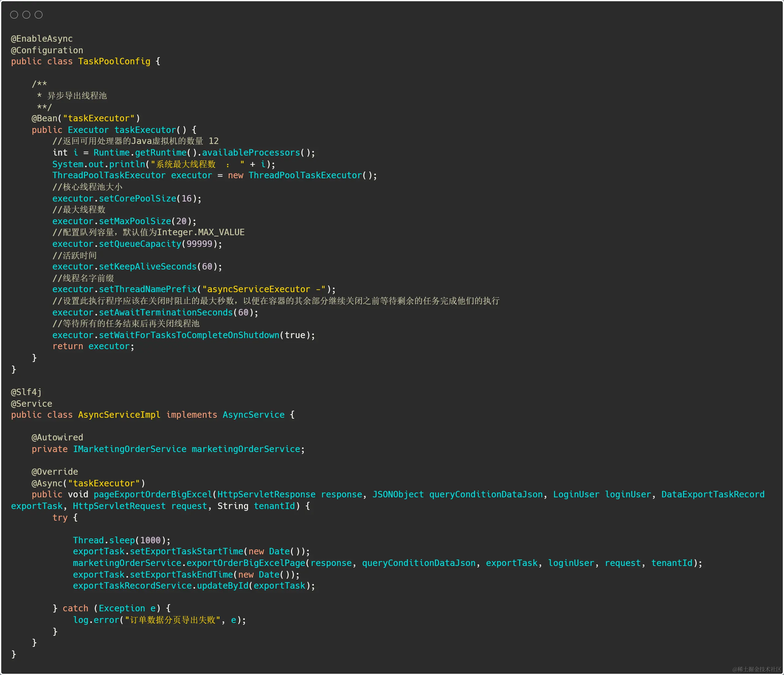
Task: Click the @Bean("taskExecutor") annotation
Action: click(x=85, y=119)
